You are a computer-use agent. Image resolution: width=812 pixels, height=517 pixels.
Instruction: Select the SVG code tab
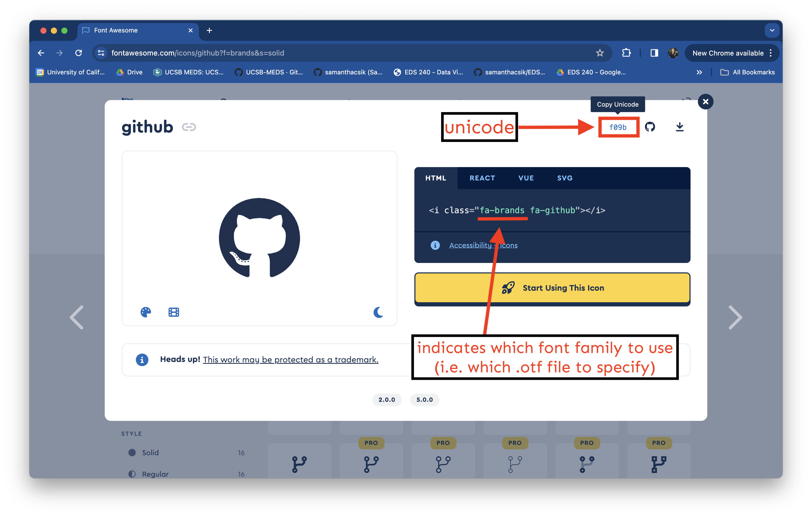coord(565,178)
